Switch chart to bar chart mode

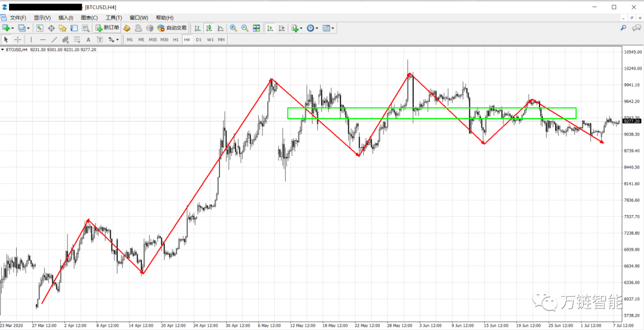(198, 28)
